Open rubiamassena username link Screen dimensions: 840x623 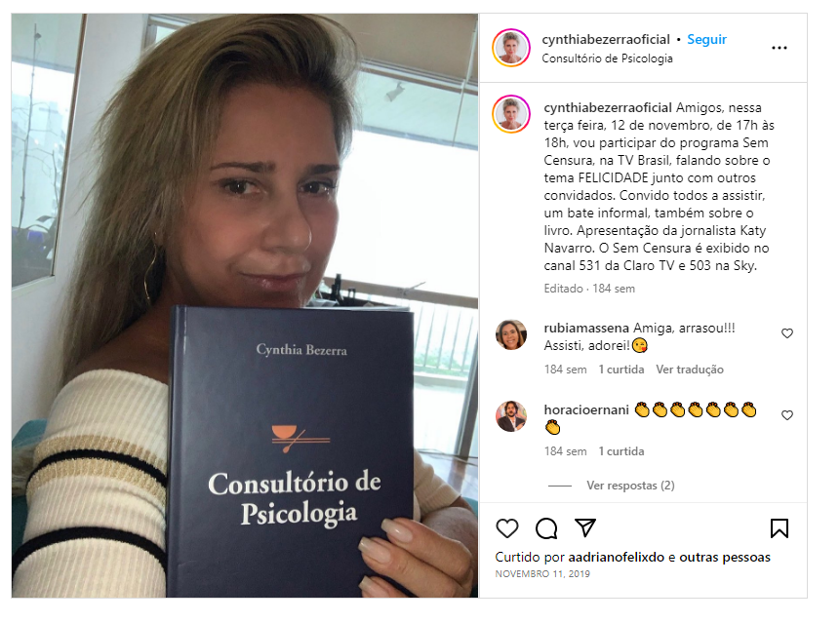point(586,329)
